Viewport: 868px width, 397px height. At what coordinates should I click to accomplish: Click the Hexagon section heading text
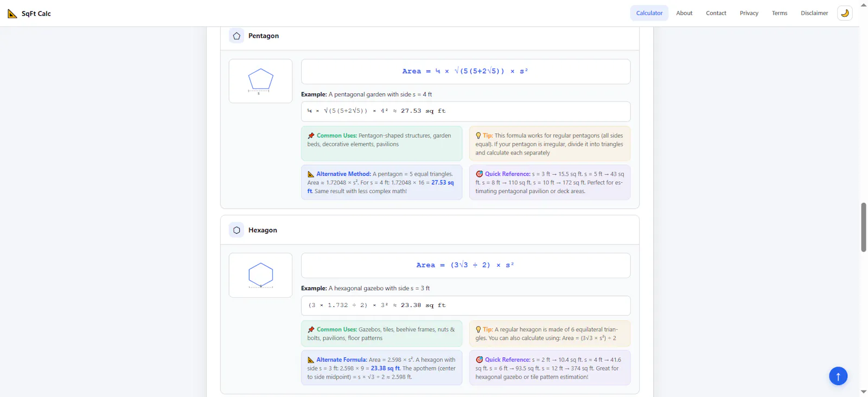(263, 230)
